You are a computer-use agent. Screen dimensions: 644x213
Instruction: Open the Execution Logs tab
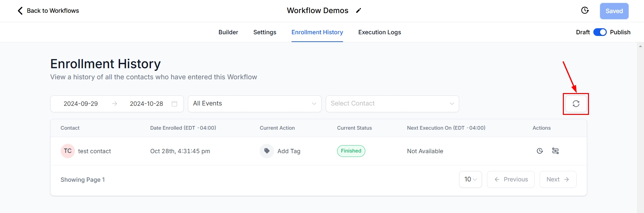pos(379,32)
